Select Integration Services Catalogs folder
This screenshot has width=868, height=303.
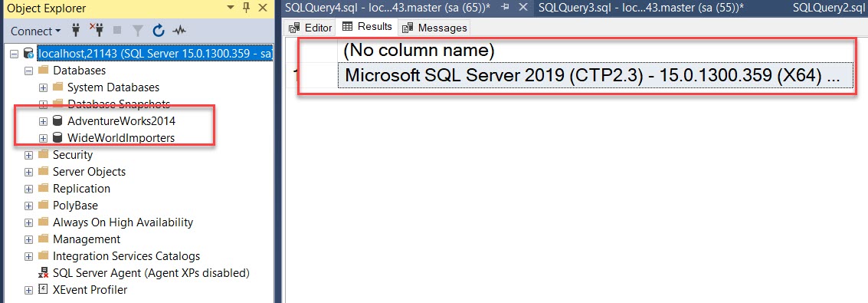click(x=126, y=256)
